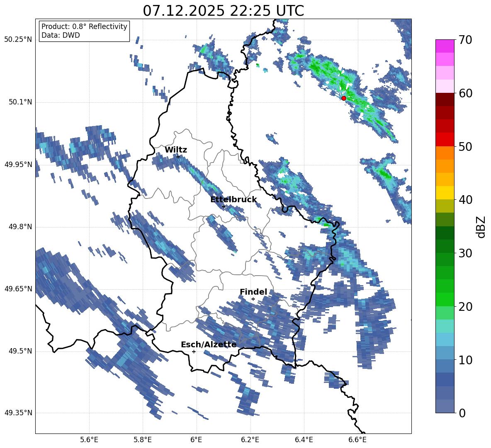Viewport: 491px width, 448px height.
Task: Click the 49.65°N latitude label
Action: (x=18, y=289)
